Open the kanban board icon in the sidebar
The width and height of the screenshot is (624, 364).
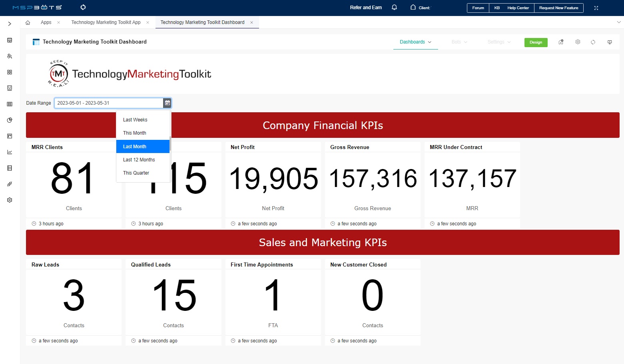[10, 136]
